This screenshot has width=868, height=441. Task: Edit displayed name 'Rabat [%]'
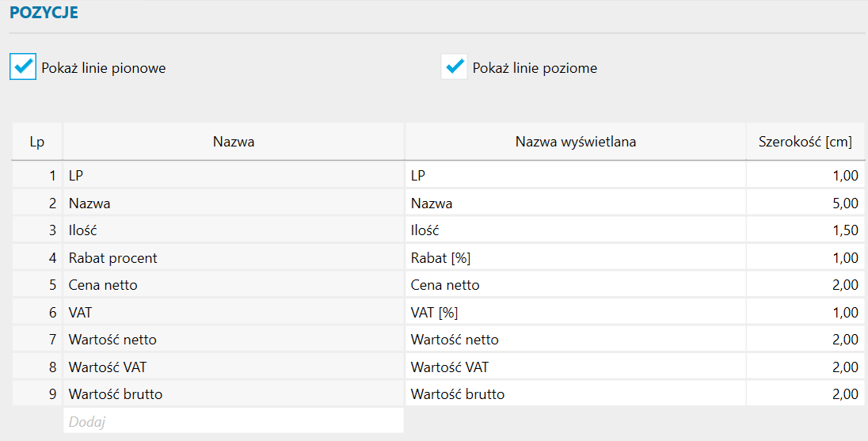coord(575,258)
